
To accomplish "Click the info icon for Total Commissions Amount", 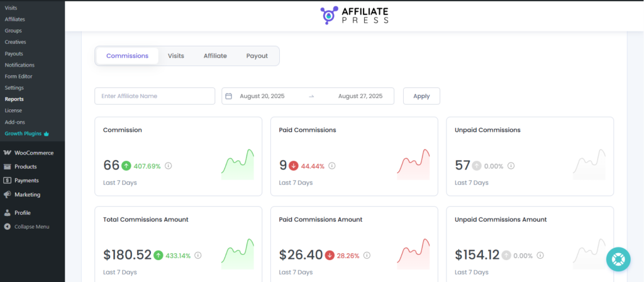I will [198, 256].
